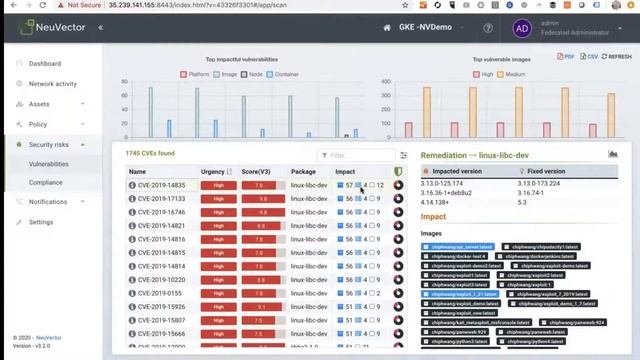Viewport: 640px width, 360px height.
Task: Toggle Image legend in impactful vulnerabilities chart
Action: [225, 74]
